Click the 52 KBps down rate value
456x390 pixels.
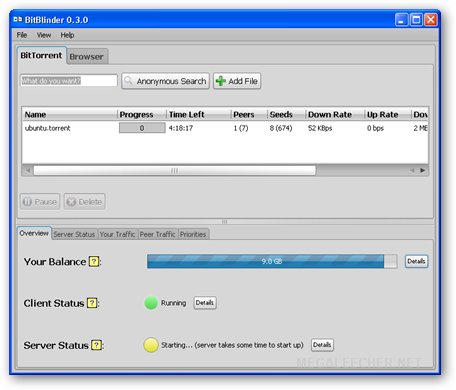click(x=320, y=128)
